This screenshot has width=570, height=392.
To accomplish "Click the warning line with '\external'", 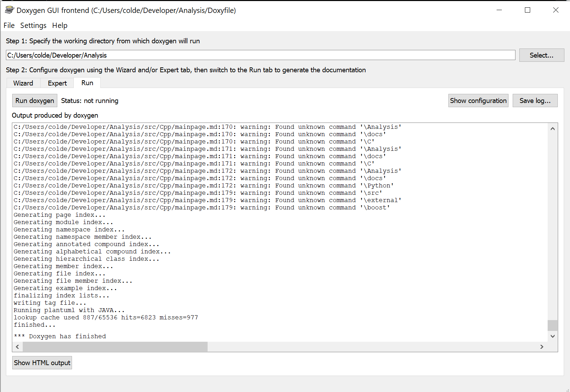I will click(x=208, y=200).
